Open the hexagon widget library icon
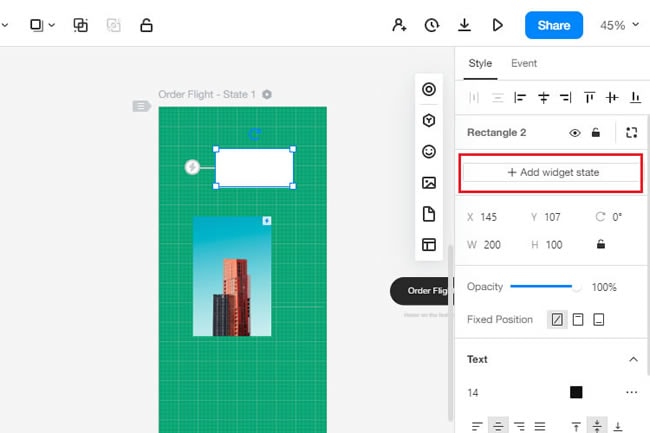650x433 pixels. [429, 121]
